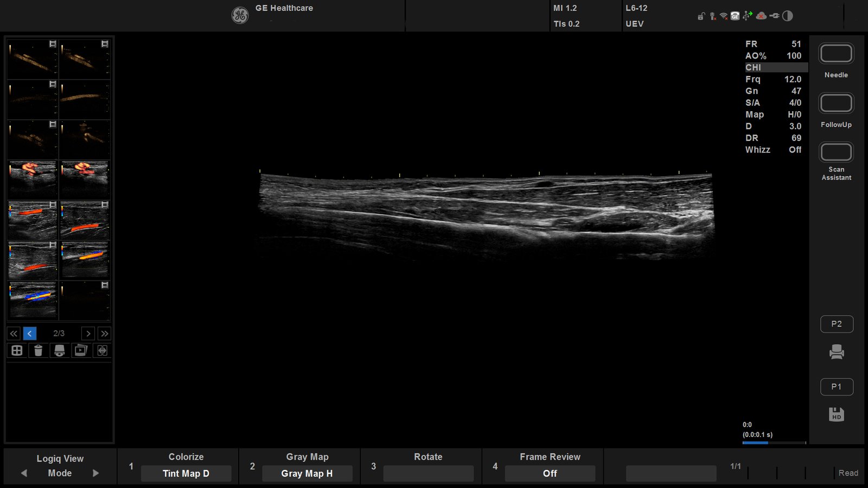Open the Gray Map H selector
The height and width of the screenshot is (488, 868).
pyautogui.click(x=307, y=473)
